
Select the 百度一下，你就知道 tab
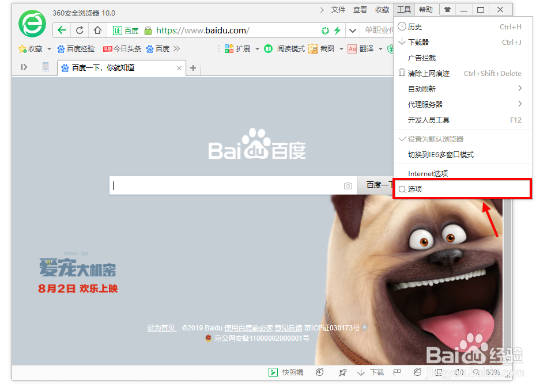(x=122, y=68)
